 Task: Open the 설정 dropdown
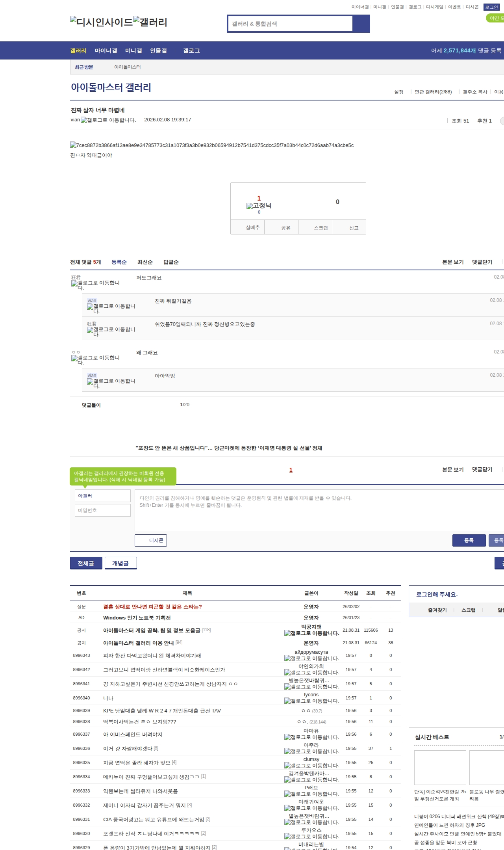pos(398,92)
